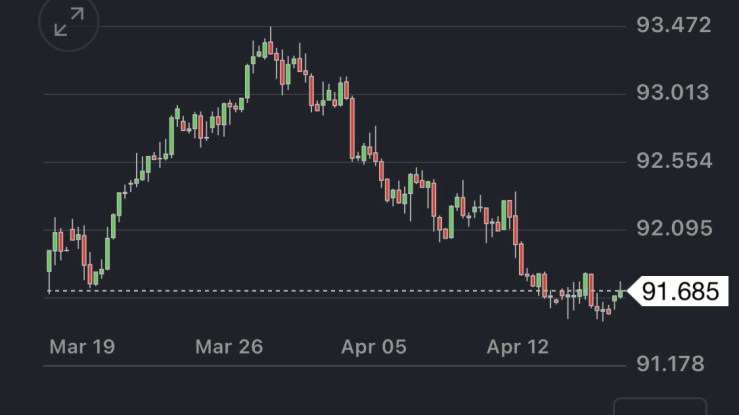This screenshot has height=415, width=739.
Task: Click the Apr 12 date label
Action: [519, 347]
